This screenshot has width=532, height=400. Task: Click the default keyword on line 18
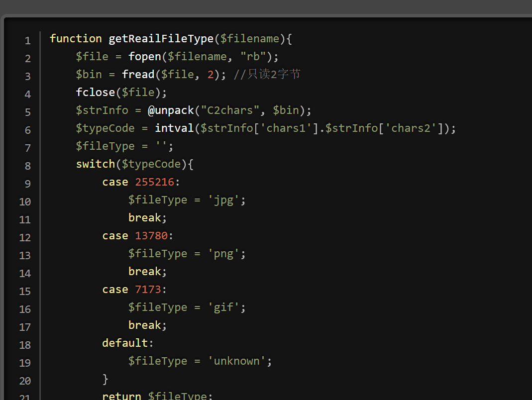(125, 343)
